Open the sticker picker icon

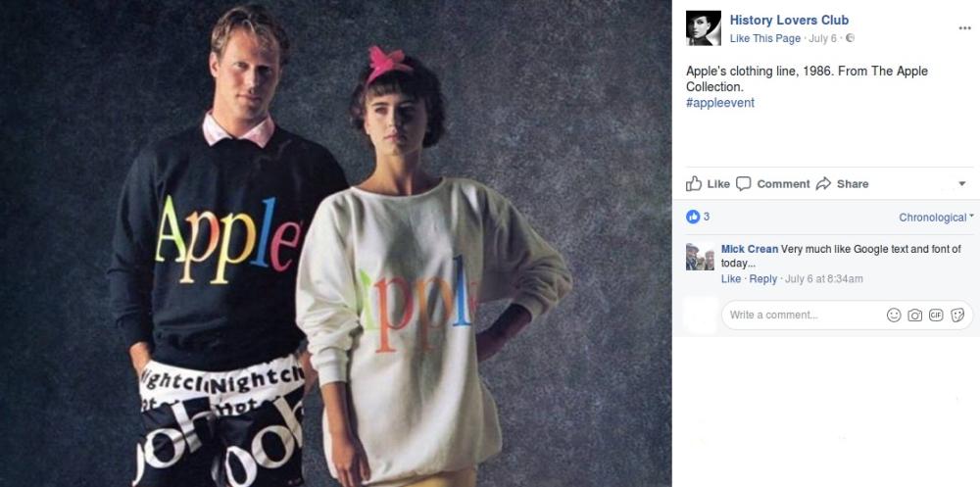[956, 316]
